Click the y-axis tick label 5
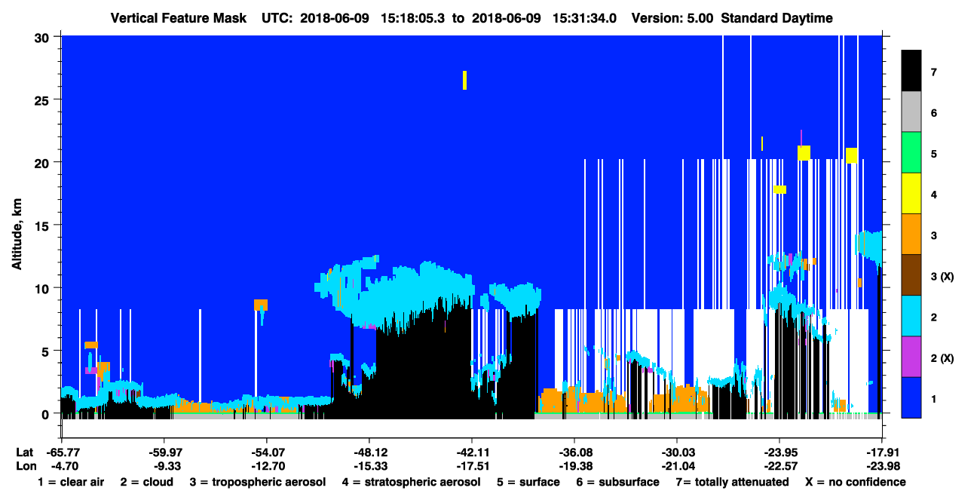The width and height of the screenshot is (980, 503). 47,351
